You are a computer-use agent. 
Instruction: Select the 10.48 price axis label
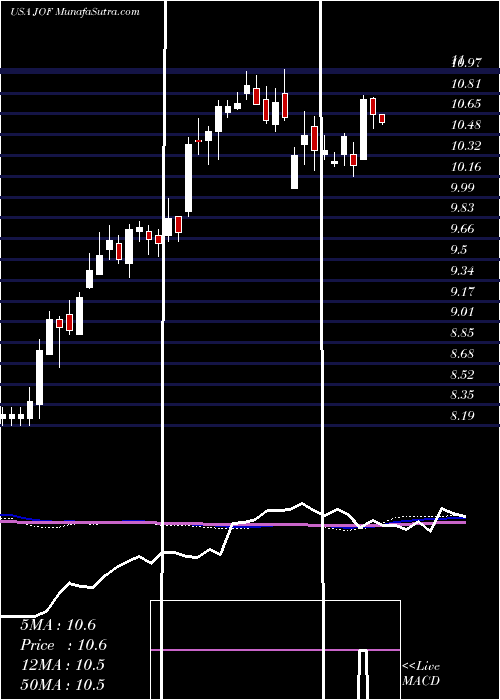466,125
